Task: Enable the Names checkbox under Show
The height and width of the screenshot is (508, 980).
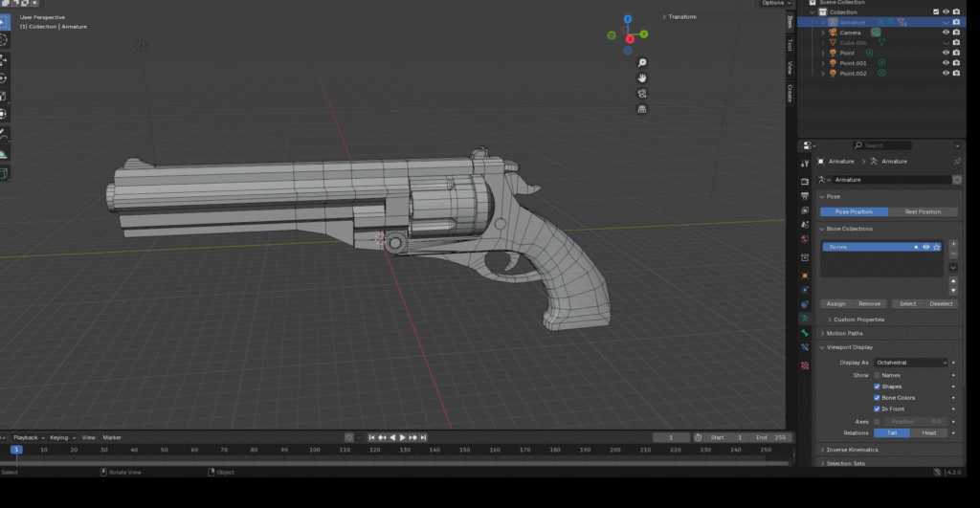Action: 877,375
